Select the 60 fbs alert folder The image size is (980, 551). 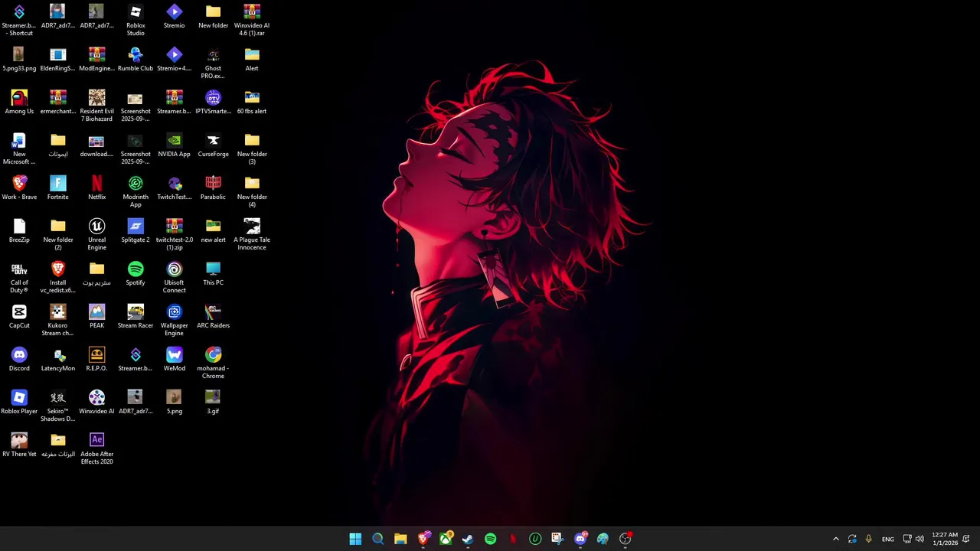coord(252,102)
